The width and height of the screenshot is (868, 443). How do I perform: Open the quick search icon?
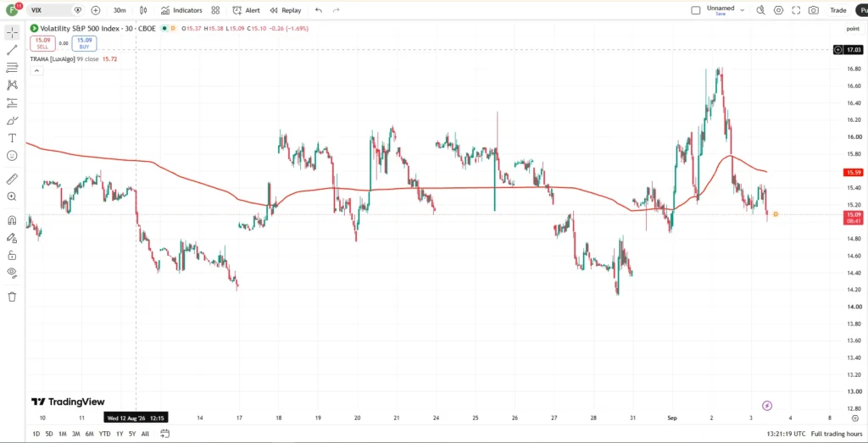[760, 10]
